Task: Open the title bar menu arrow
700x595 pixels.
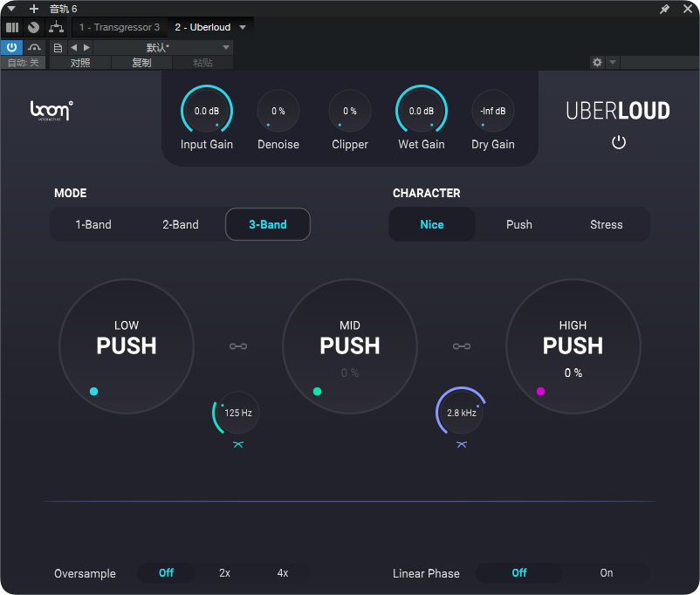Action: (x=11, y=9)
